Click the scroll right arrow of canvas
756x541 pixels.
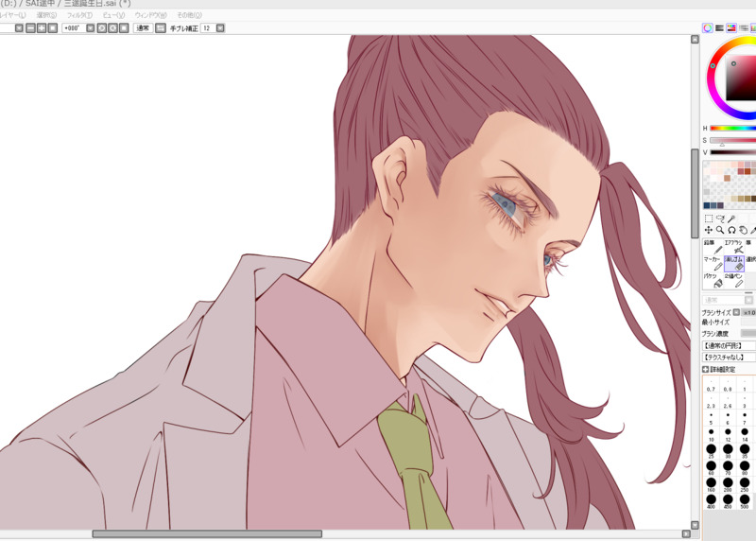[686, 533]
